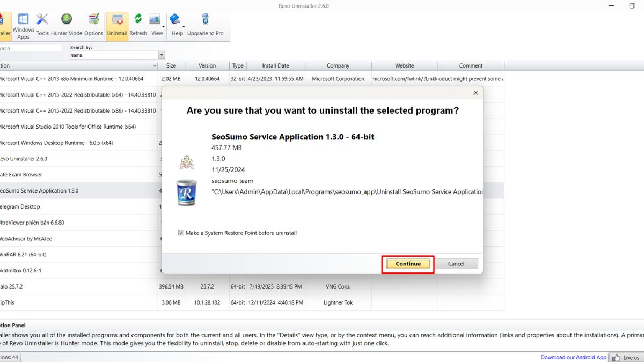Sort by the Company column header
Screen dimensions: 644x362
(338, 65)
